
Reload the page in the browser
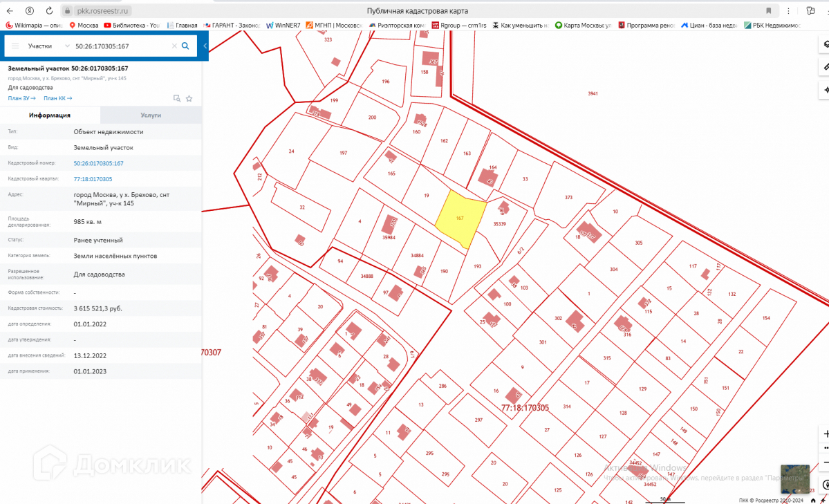(x=48, y=11)
